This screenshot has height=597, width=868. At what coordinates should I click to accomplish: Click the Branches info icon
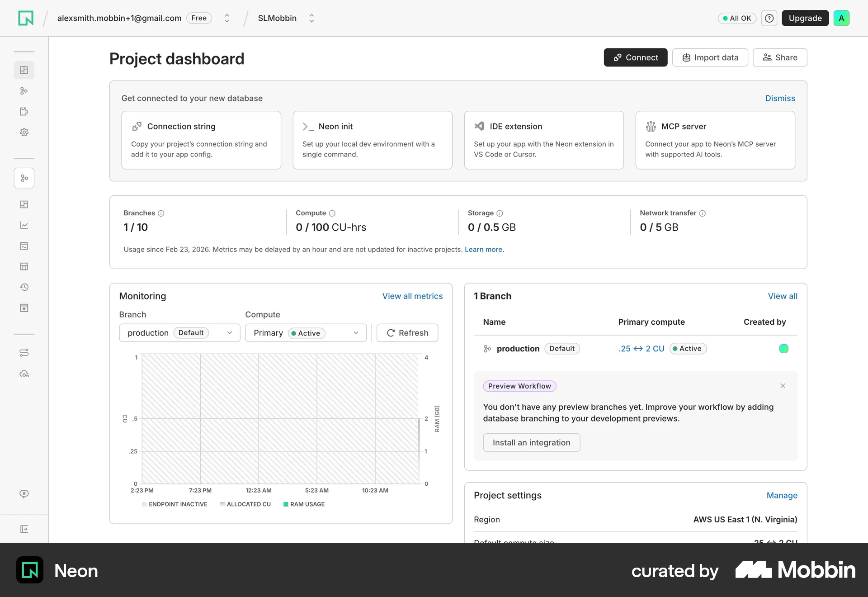click(x=161, y=213)
